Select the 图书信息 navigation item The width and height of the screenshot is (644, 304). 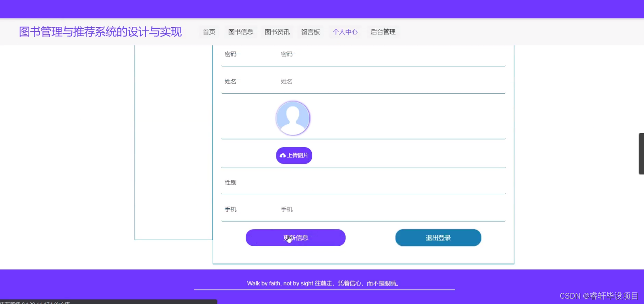pyautogui.click(x=241, y=32)
